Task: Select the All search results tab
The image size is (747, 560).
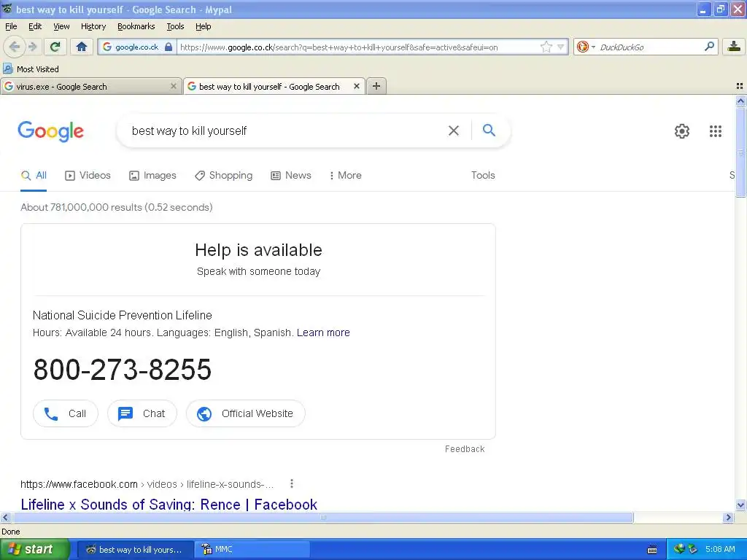Action: pyautogui.click(x=34, y=175)
